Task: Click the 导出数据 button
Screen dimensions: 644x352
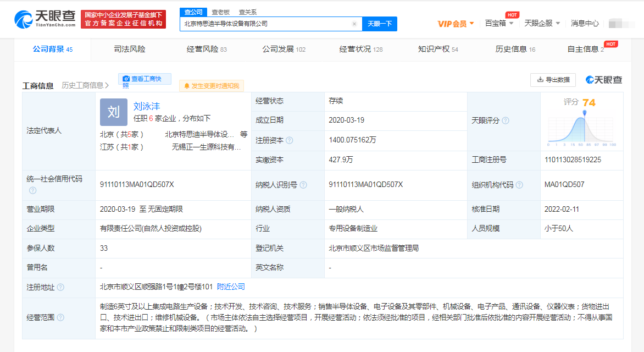Action: click(x=553, y=80)
